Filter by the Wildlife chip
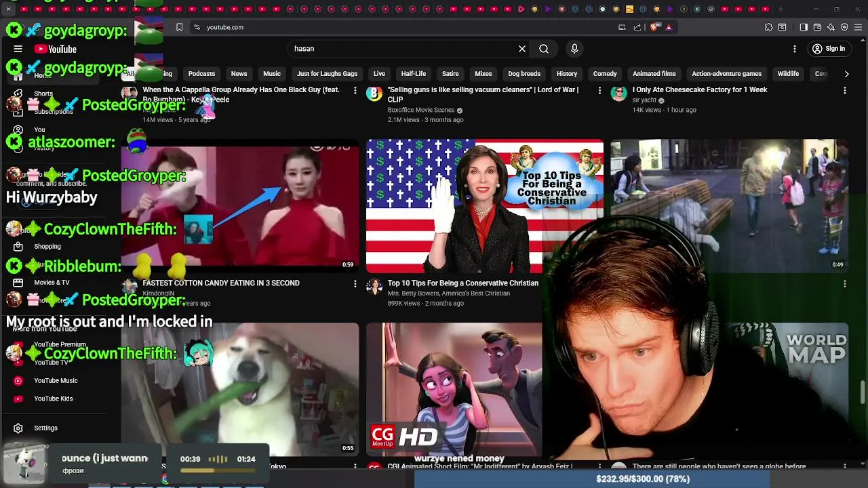The image size is (868, 488). pos(788,74)
